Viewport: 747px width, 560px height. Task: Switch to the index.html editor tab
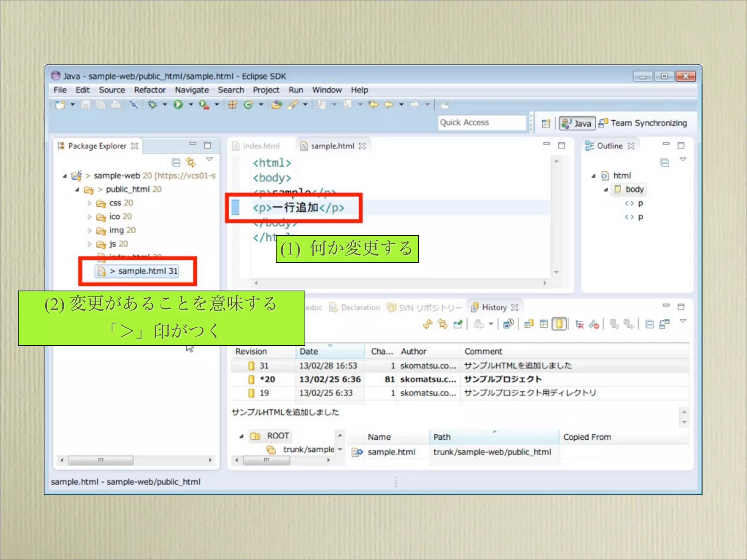click(x=260, y=146)
